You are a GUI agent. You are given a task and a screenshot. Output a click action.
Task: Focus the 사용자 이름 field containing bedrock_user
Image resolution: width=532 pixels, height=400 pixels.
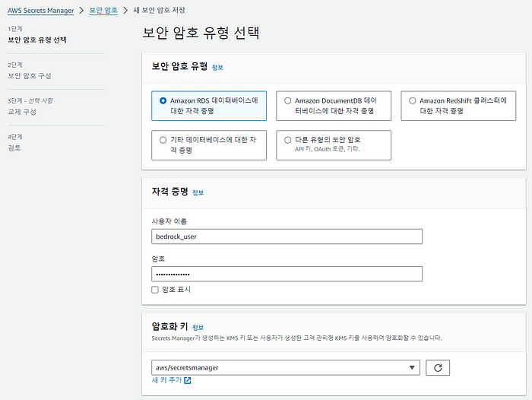(287, 237)
